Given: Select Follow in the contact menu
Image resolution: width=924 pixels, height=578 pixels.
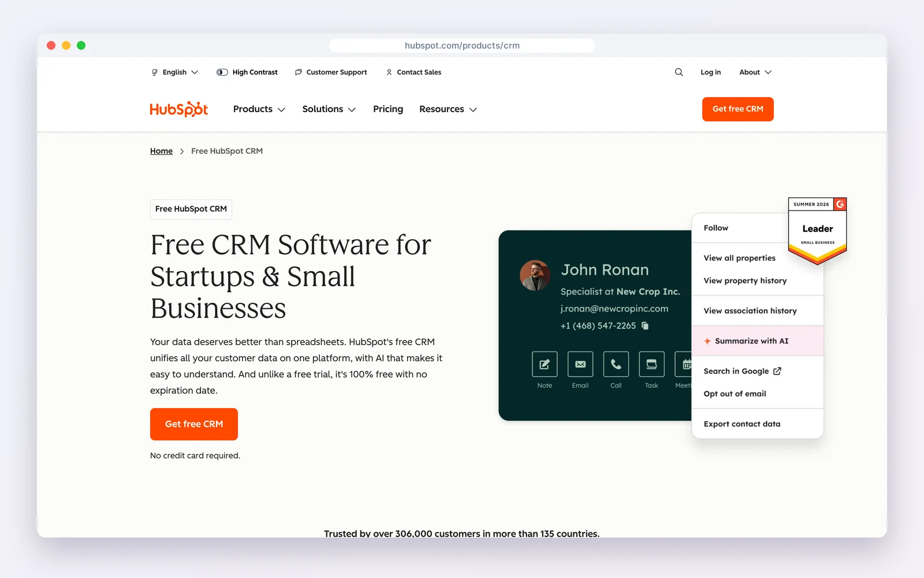Looking at the screenshot, I should 740,228.
